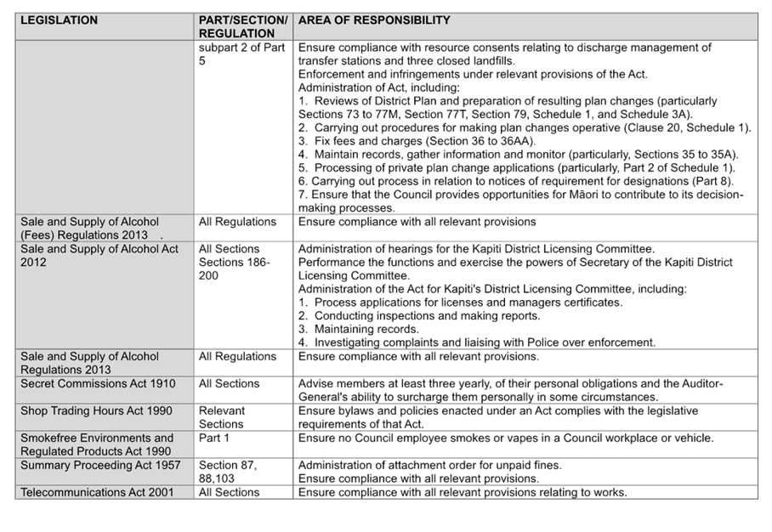The width and height of the screenshot is (772, 532).
Task: Click 'Sections 186-200' text
Action: pos(235,269)
